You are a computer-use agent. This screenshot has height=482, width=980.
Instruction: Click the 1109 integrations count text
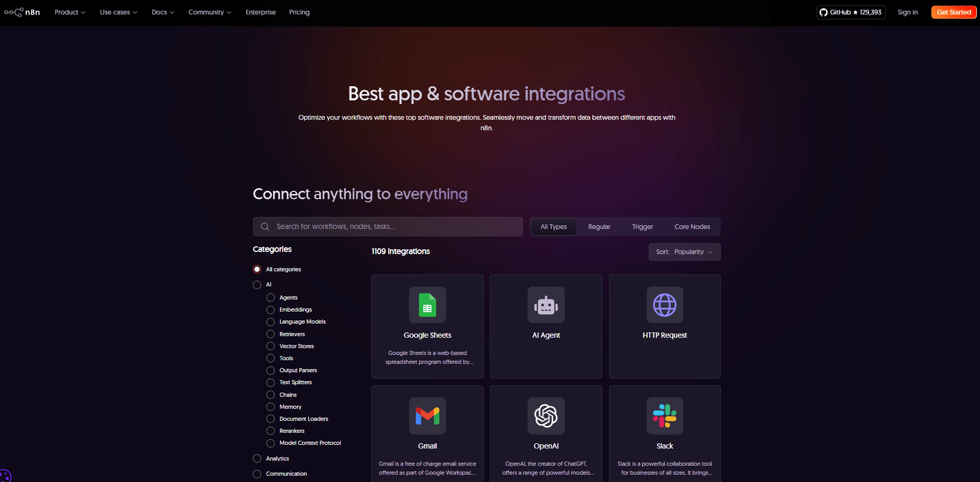tap(401, 251)
